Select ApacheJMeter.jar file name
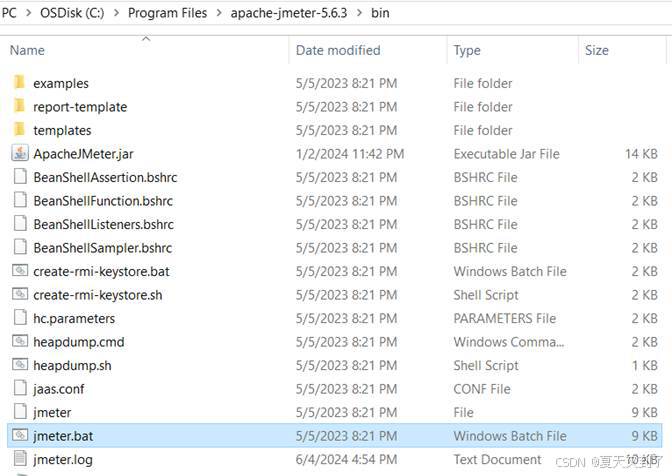The width and height of the screenshot is (672, 476). [x=83, y=154]
